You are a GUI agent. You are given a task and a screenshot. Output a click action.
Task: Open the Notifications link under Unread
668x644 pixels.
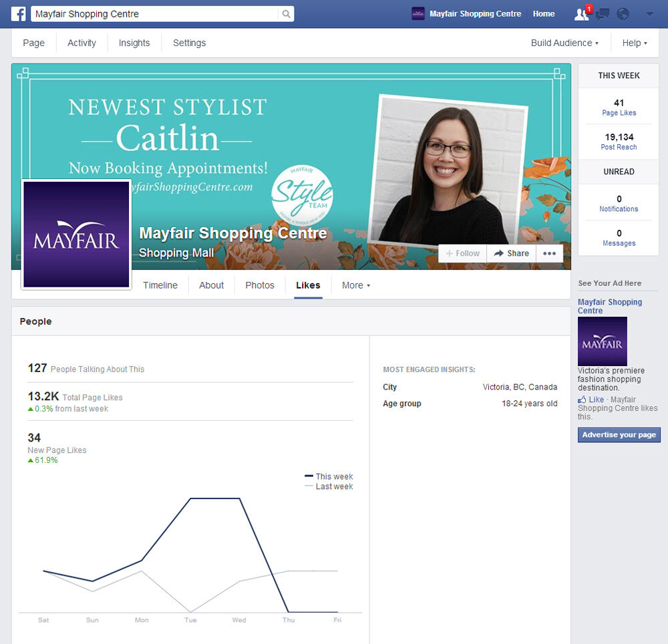point(619,209)
